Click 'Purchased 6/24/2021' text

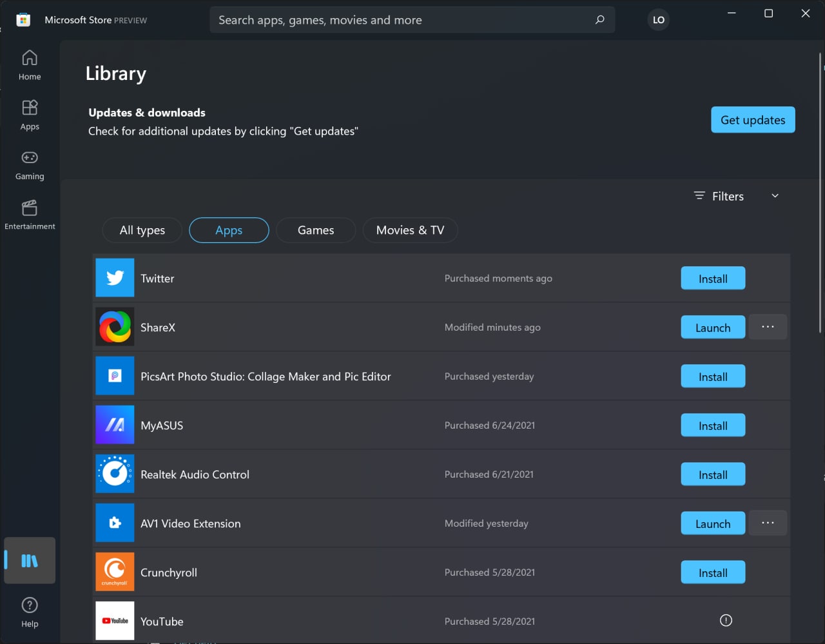490,425
